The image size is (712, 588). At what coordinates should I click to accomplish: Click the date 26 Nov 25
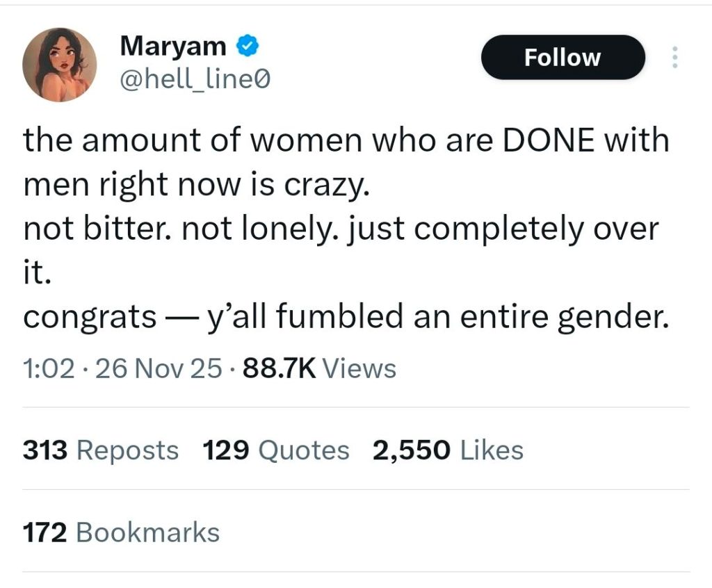coord(158,368)
